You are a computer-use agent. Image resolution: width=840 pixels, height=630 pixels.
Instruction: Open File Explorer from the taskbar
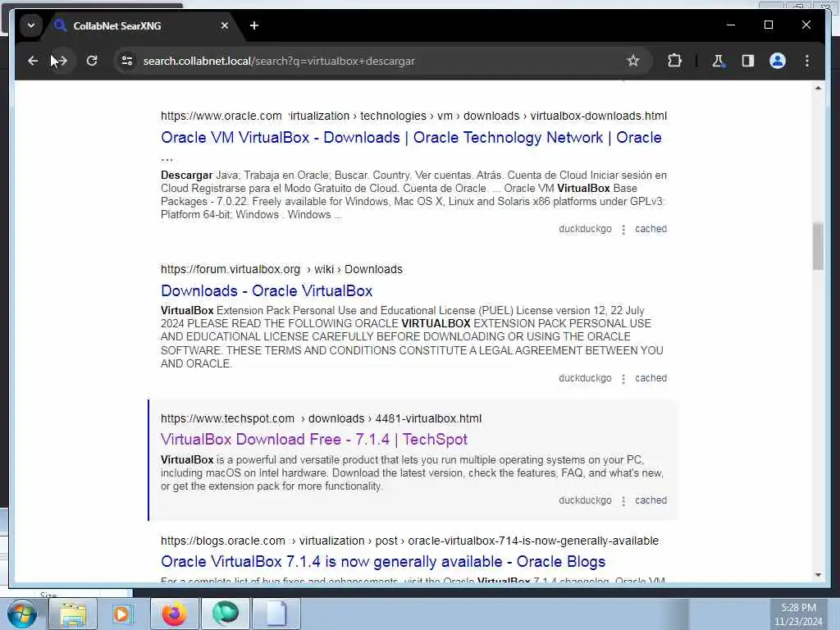pyautogui.click(x=73, y=614)
